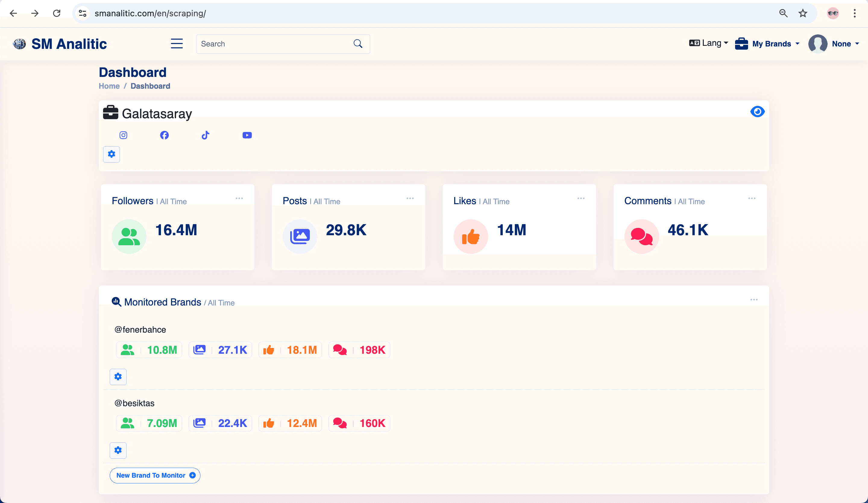This screenshot has height=503, width=868.
Task: Open Monitored Brands three-dot menu
Action: coord(754,300)
